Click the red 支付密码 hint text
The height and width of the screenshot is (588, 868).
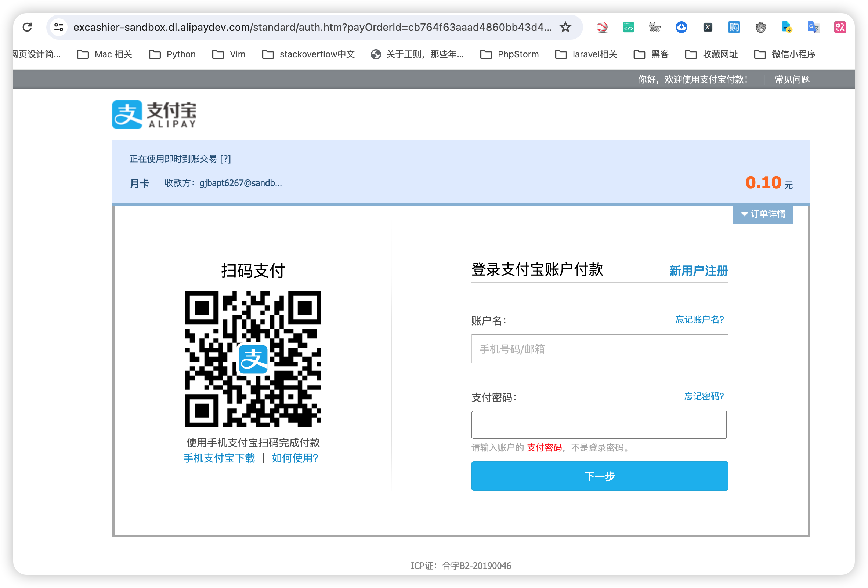544,447
